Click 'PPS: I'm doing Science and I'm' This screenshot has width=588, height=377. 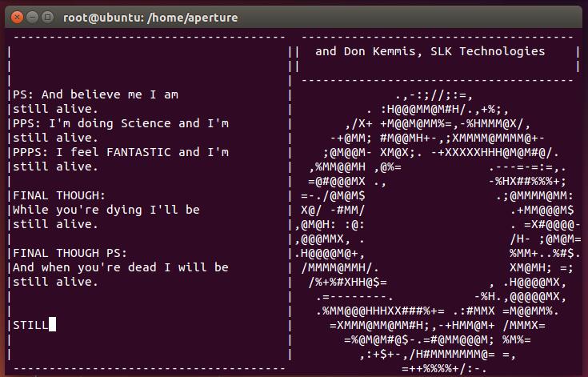tap(121, 123)
